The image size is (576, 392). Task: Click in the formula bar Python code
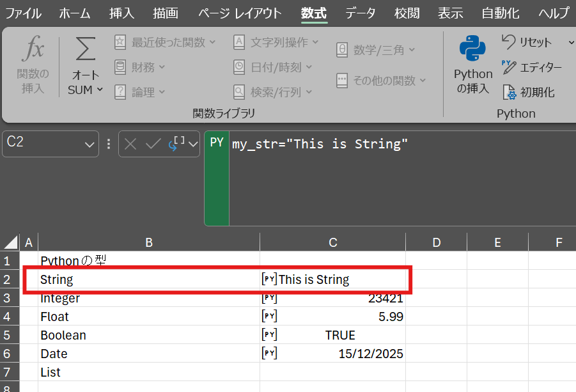click(320, 144)
